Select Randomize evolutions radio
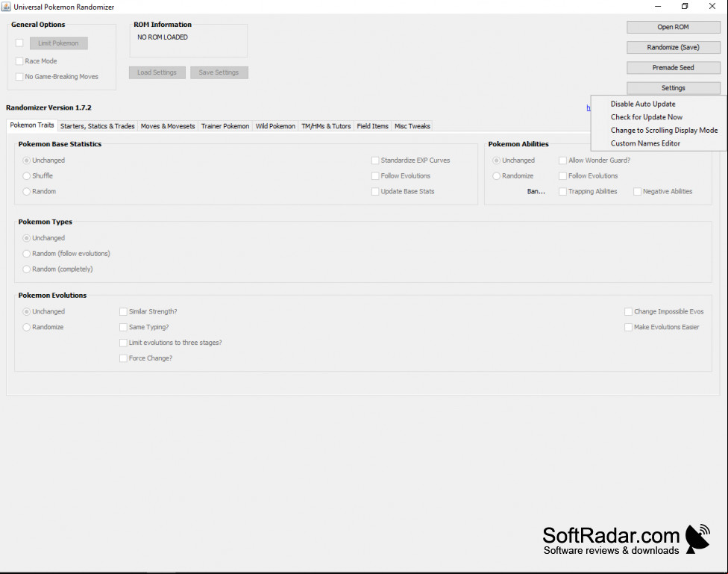 click(x=26, y=327)
